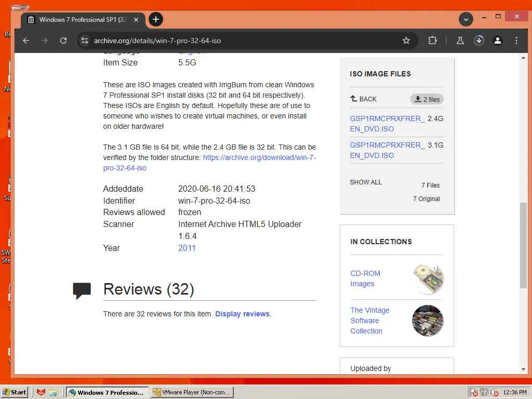Viewport: 532px width, 399px height.
Task: Open Chrome Labs flask icon
Action: coord(460,41)
